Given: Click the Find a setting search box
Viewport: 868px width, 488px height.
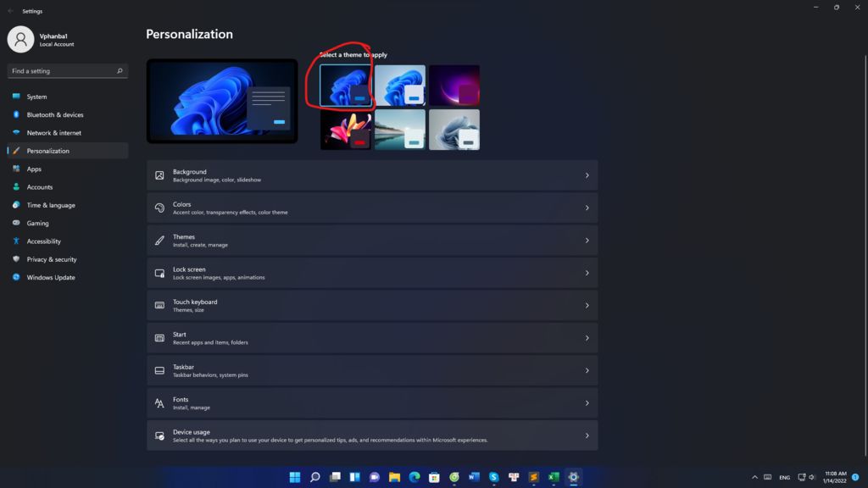Looking at the screenshot, I should (68, 71).
